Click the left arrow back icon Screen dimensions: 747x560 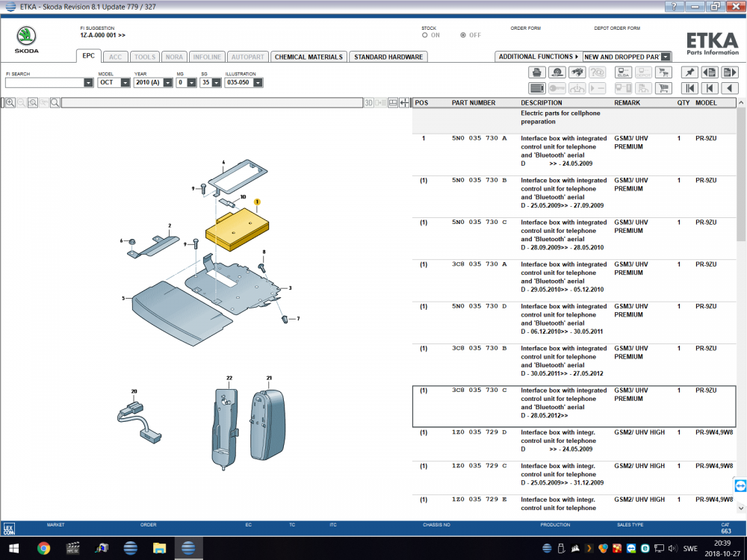tap(730, 88)
